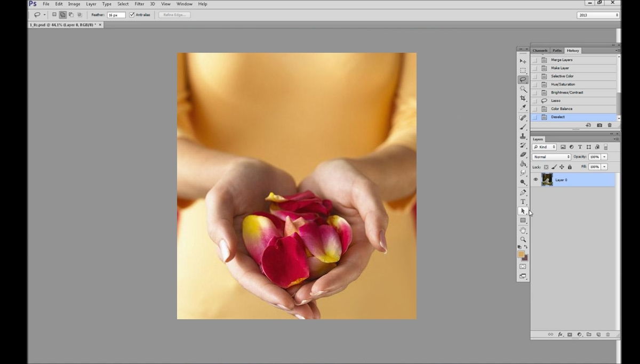This screenshot has width=640, height=364.
Task: Open the Normal blend mode dropdown
Action: pos(551,157)
